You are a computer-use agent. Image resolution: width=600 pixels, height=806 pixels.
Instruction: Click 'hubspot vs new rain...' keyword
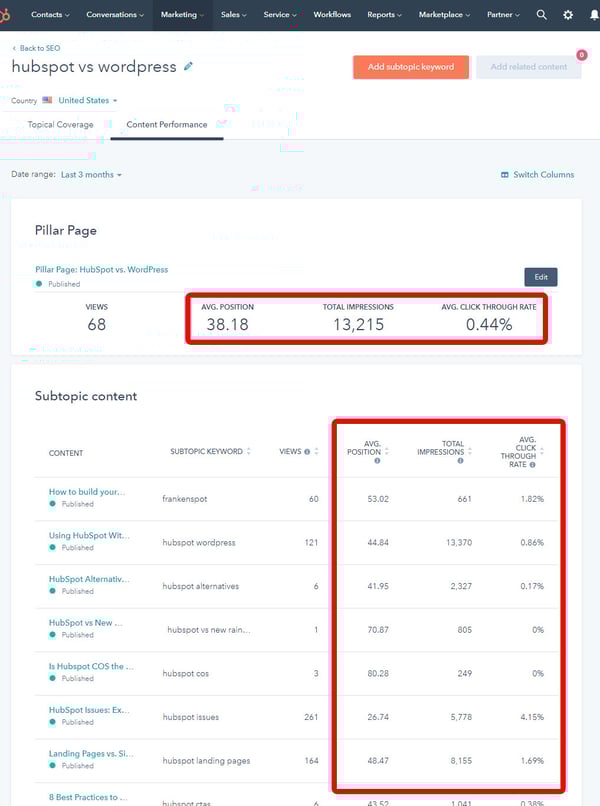(x=209, y=630)
